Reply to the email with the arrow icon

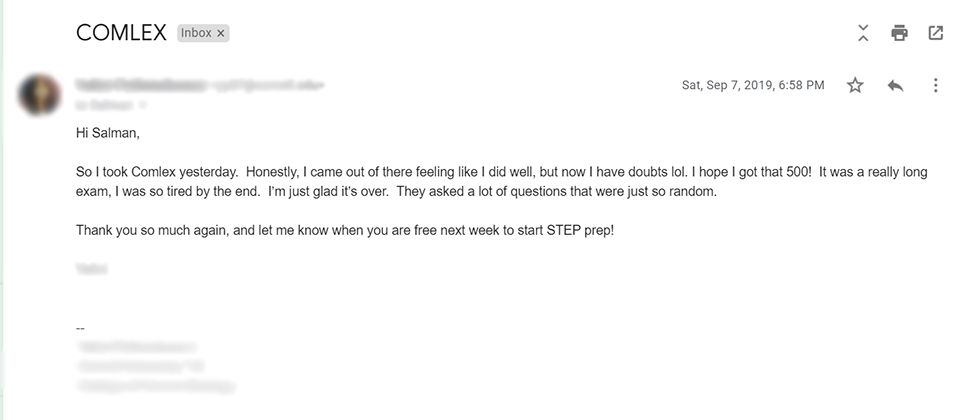click(895, 86)
